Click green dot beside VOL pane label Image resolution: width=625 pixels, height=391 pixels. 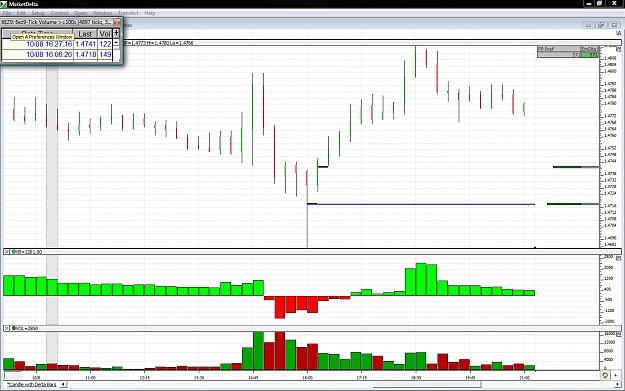click(14, 328)
